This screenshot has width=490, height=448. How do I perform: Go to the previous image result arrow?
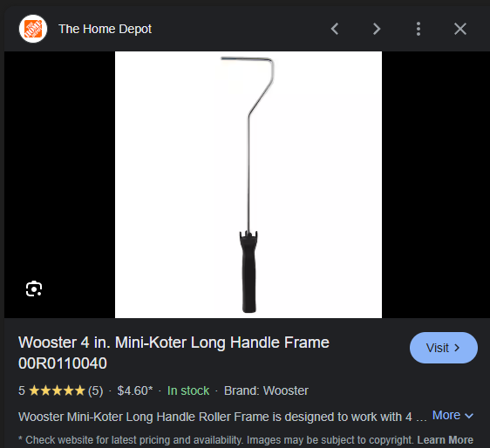[335, 29]
